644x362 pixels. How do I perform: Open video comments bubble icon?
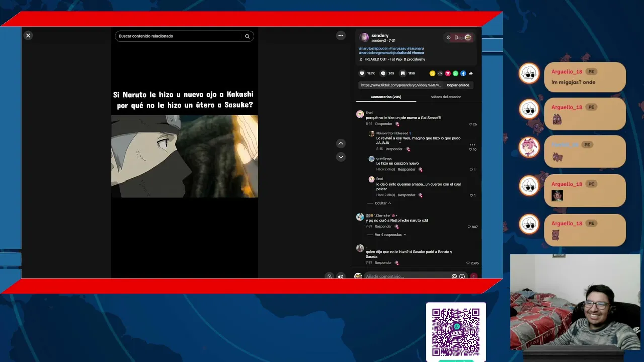tap(383, 73)
